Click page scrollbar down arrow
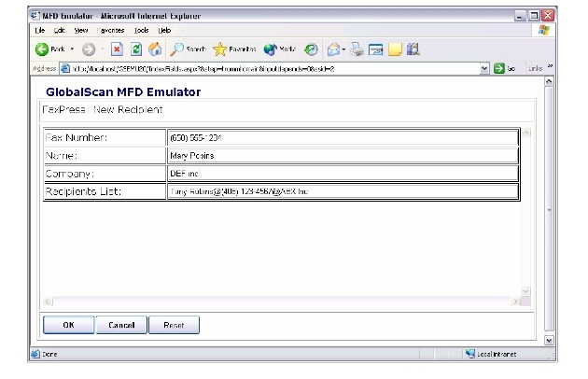The height and width of the screenshot is (379, 588). click(x=549, y=341)
